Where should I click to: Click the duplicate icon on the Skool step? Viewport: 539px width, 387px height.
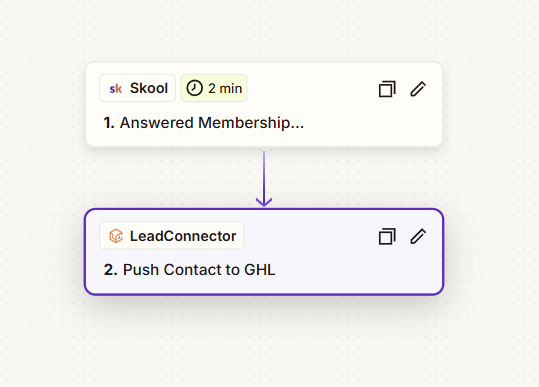[387, 89]
